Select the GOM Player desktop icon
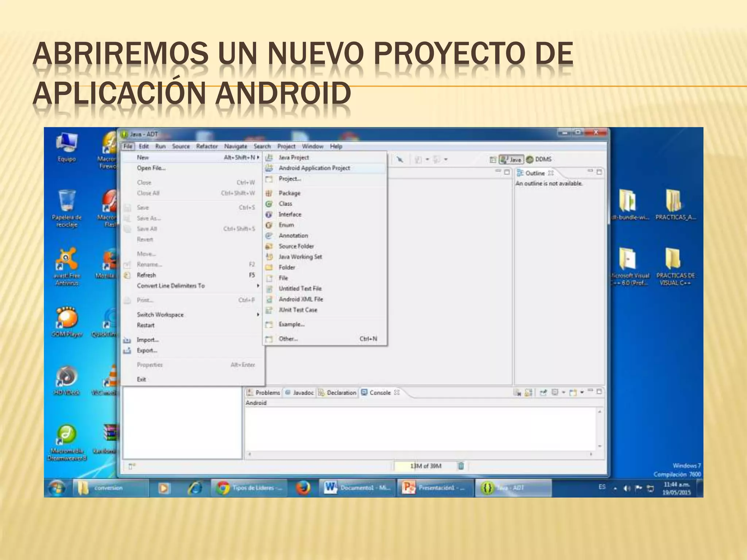This screenshot has height=560, width=747. coord(67,322)
